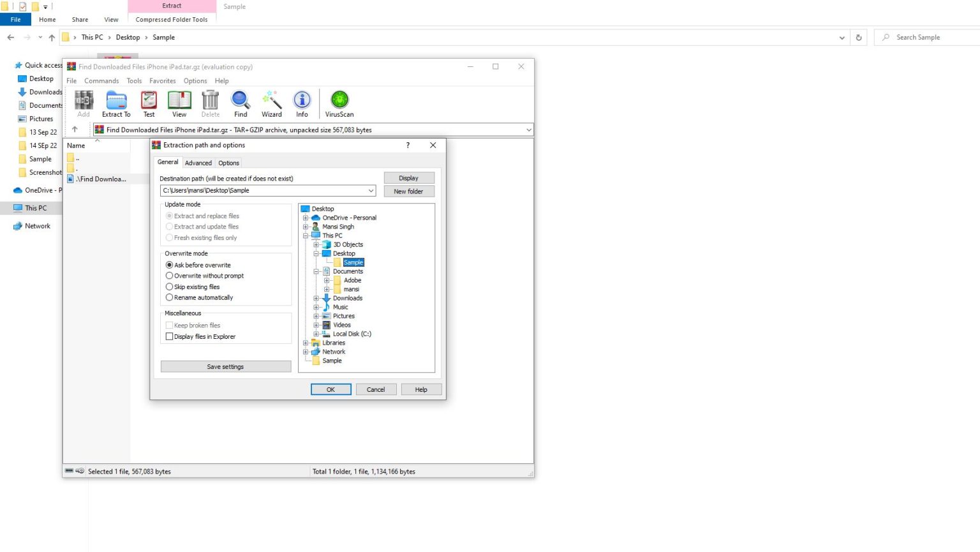This screenshot has height=552, width=980.
Task: Check Display files in Explorer
Action: click(x=169, y=336)
